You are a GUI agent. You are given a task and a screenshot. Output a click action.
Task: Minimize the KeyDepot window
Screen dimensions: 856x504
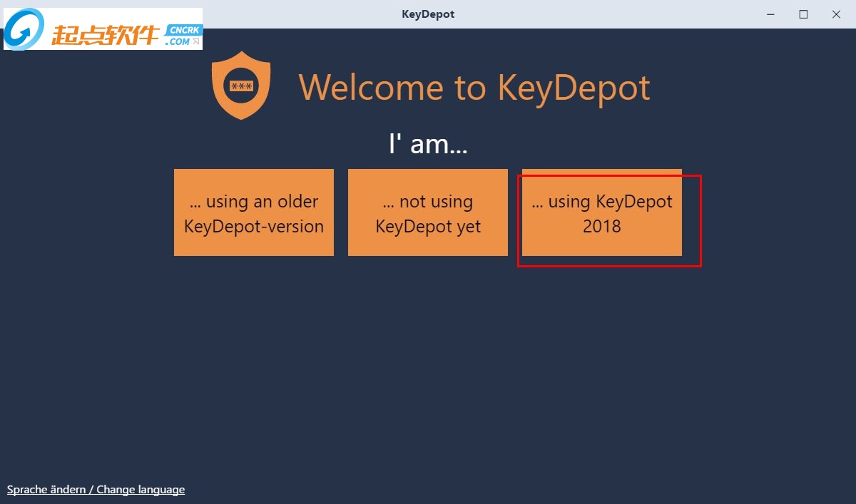tap(770, 14)
